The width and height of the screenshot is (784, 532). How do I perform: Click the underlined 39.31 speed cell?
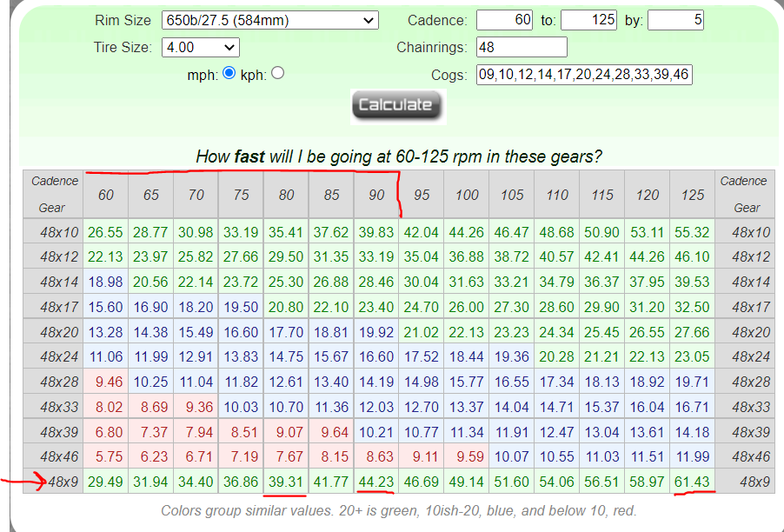[286, 481]
